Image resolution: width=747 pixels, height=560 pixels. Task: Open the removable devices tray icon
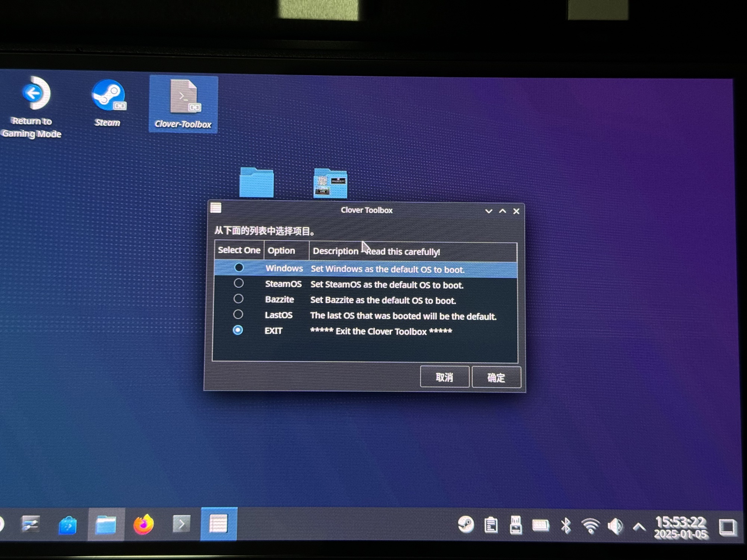click(x=516, y=525)
